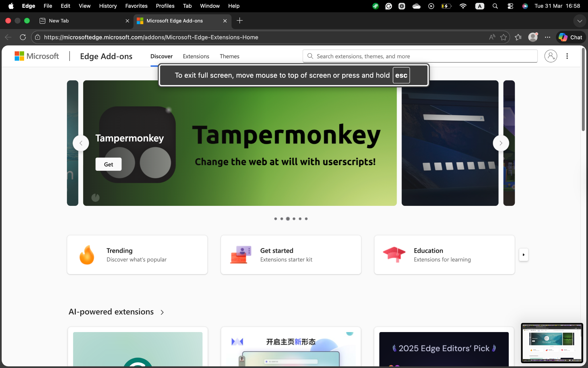Viewport: 588px width, 368px height.
Task: Reload the page with refresh icon
Action: point(23,37)
